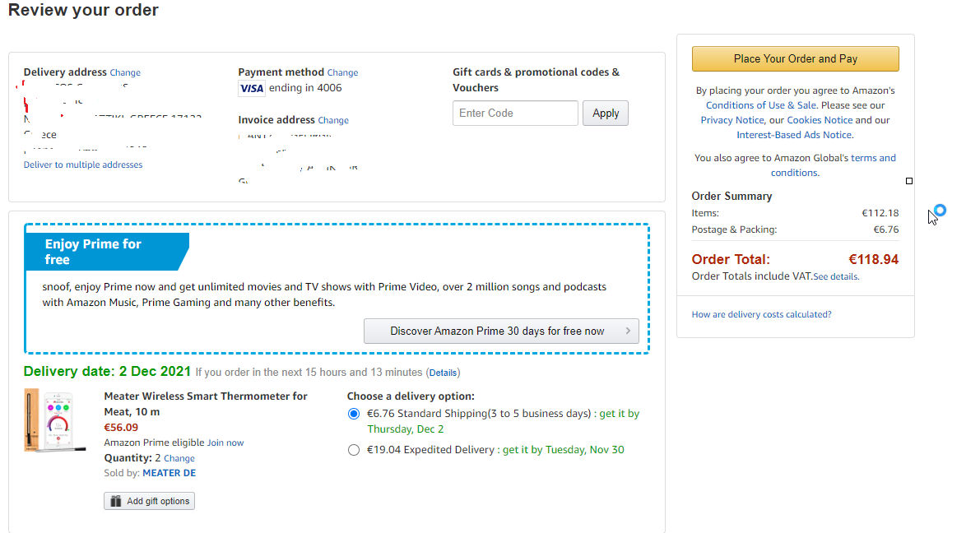Open delivery date Details link

coord(444,373)
